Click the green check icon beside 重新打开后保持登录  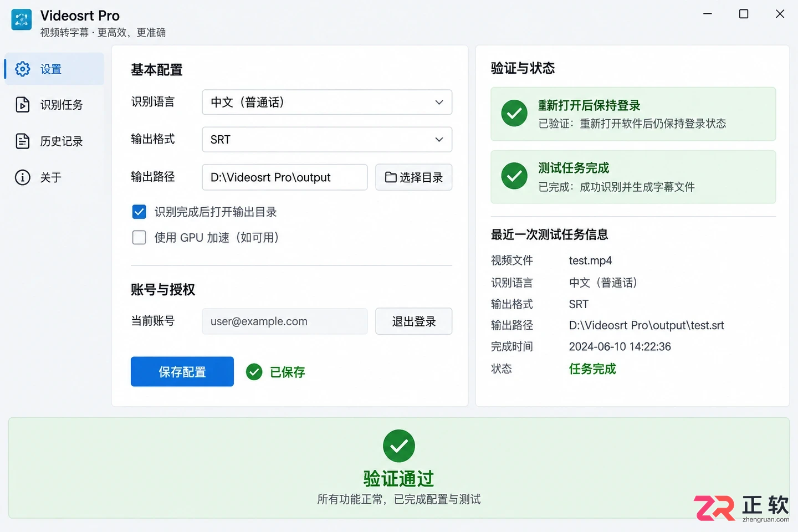(514, 113)
